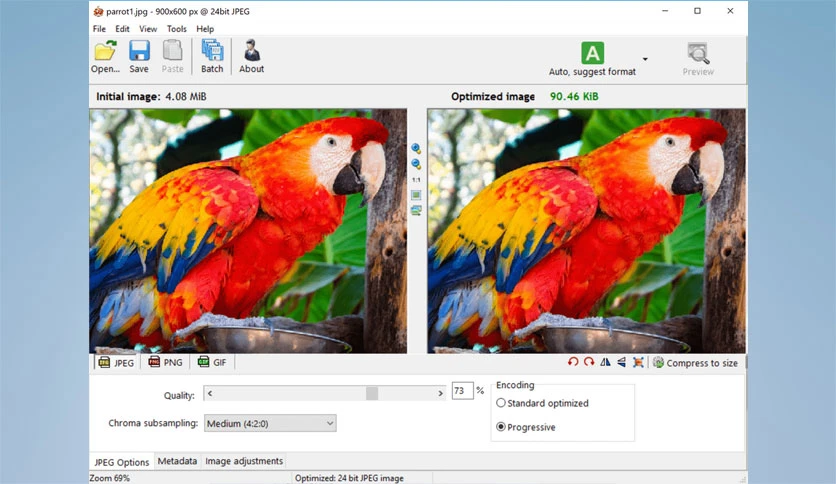
Task: Flip image vertically
Action: (622, 362)
